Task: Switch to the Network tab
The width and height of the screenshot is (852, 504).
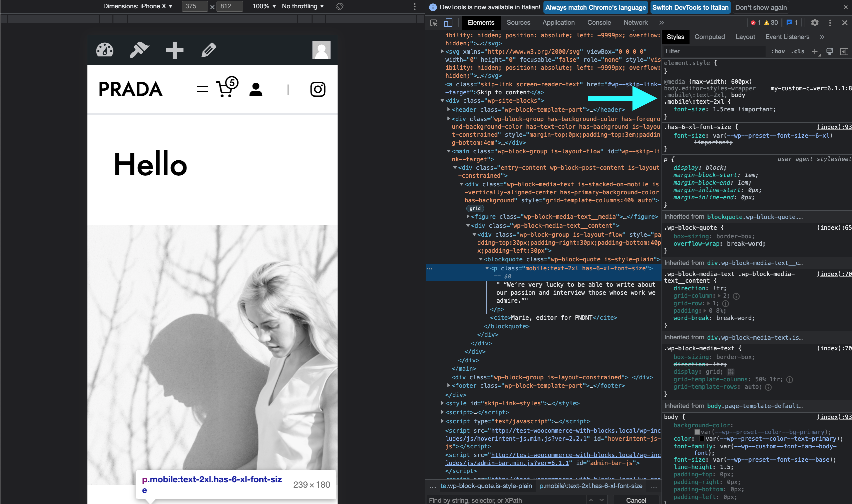Action: 635,23
